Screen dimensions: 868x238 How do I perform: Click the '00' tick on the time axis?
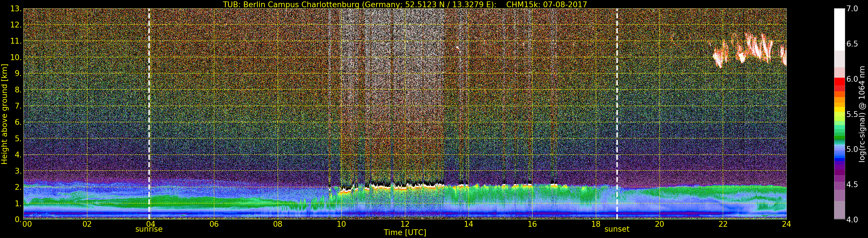tap(27, 224)
